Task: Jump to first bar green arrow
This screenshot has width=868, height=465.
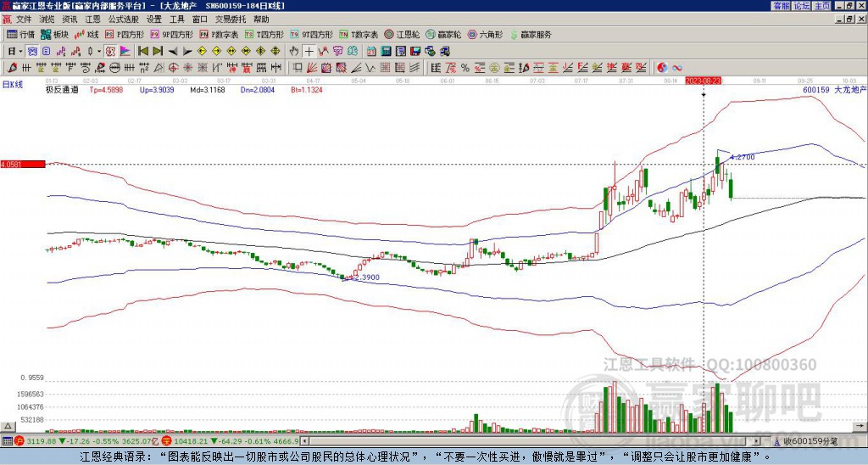Action: 142,52
